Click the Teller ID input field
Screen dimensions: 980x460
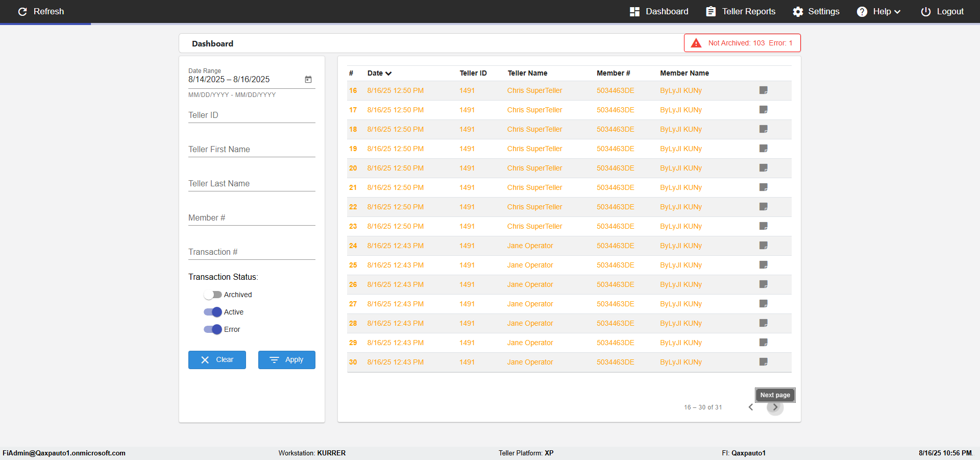(252, 115)
